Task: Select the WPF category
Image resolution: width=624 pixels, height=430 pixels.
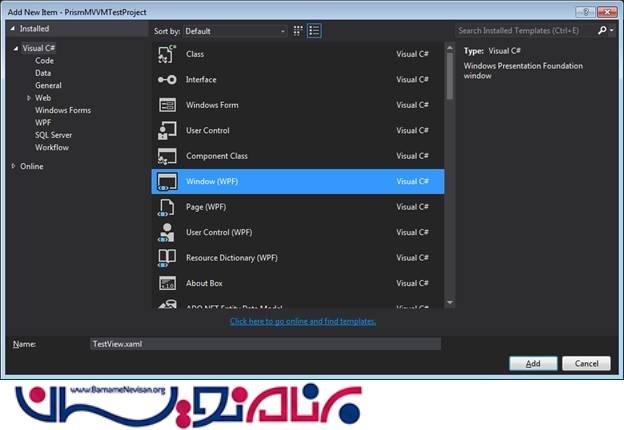Action: click(43, 123)
